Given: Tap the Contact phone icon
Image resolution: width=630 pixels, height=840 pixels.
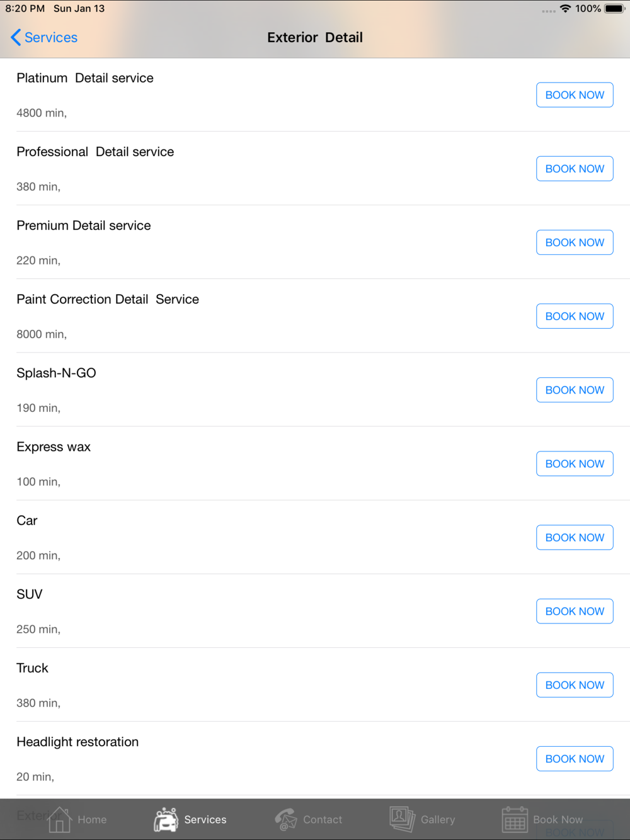Looking at the screenshot, I should coord(286,819).
